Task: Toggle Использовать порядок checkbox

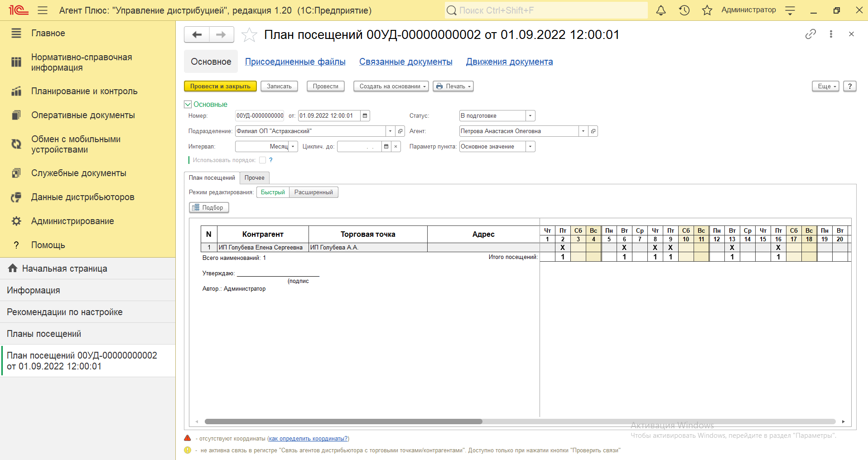Action: 262,160
